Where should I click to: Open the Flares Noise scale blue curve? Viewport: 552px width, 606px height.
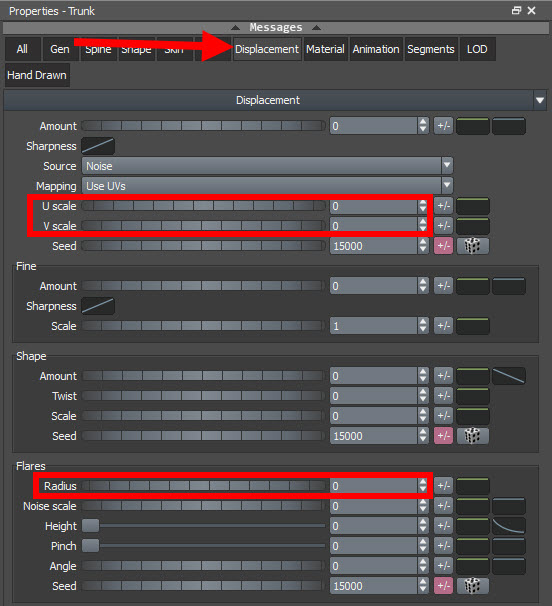509,506
